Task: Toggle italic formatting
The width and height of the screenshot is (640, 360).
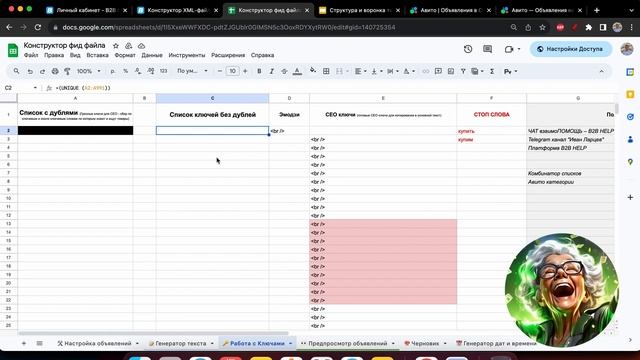Action: coord(271,71)
